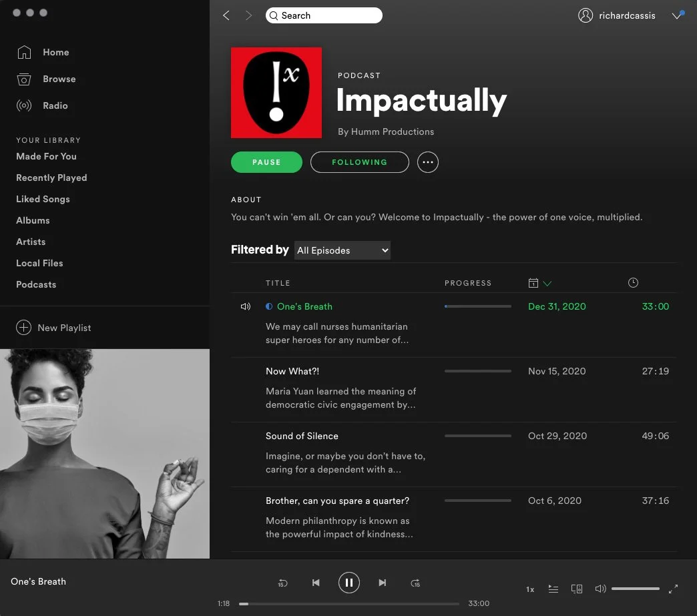Toggle date sort order green chevron

point(547,283)
